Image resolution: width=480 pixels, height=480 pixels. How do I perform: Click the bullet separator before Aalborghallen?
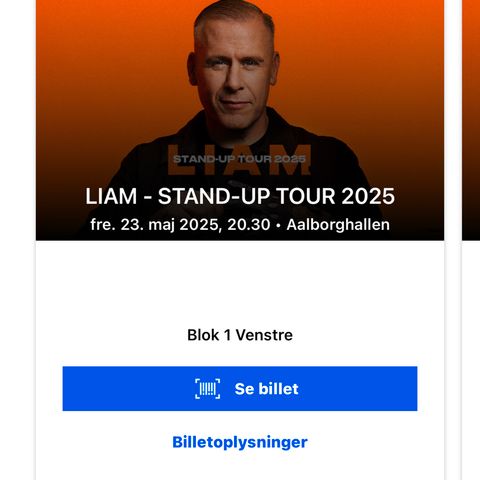point(278,225)
